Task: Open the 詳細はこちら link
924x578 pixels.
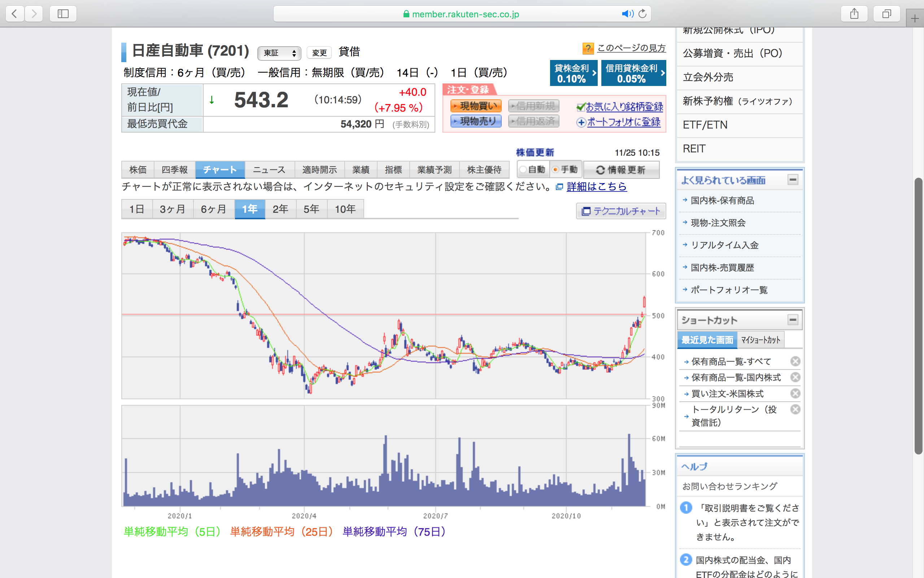Action: tap(597, 186)
